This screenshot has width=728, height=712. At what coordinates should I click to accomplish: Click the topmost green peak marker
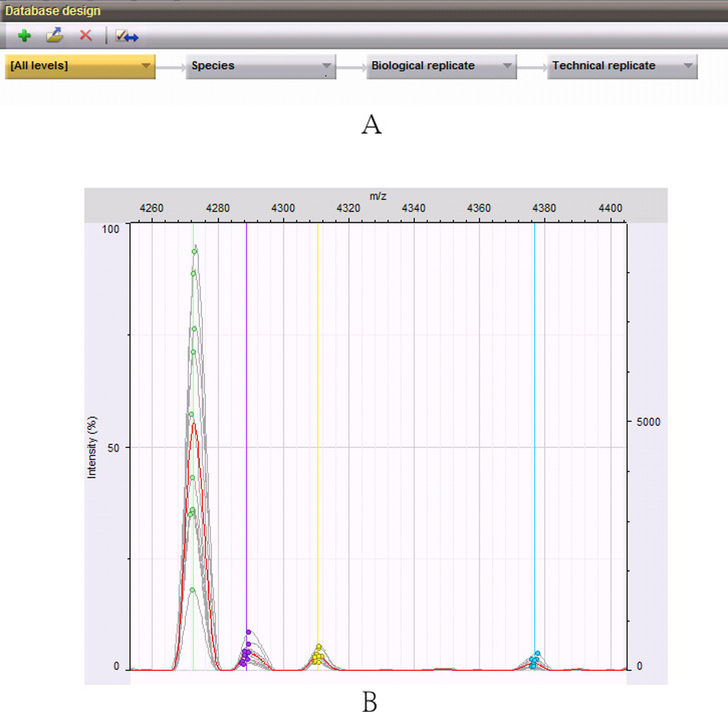tap(194, 252)
